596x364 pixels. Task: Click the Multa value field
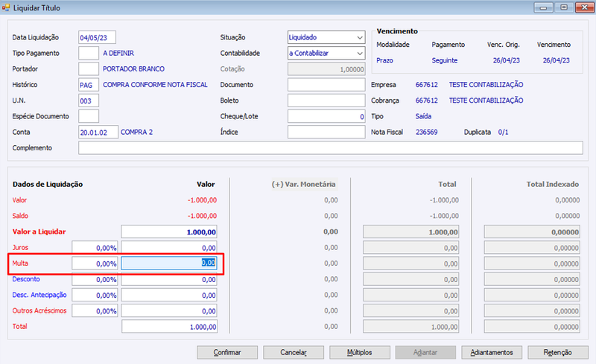pyautogui.click(x=169, y=264)
